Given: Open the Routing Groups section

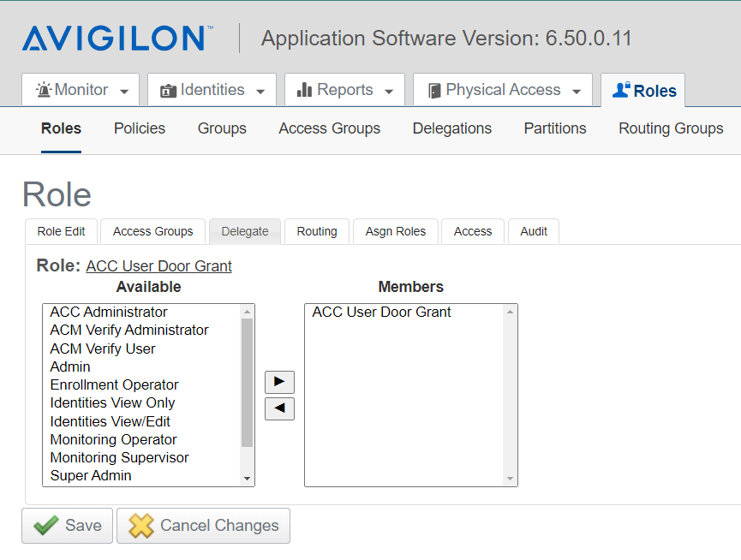Looking at the screenshot, I should (671, 128).
